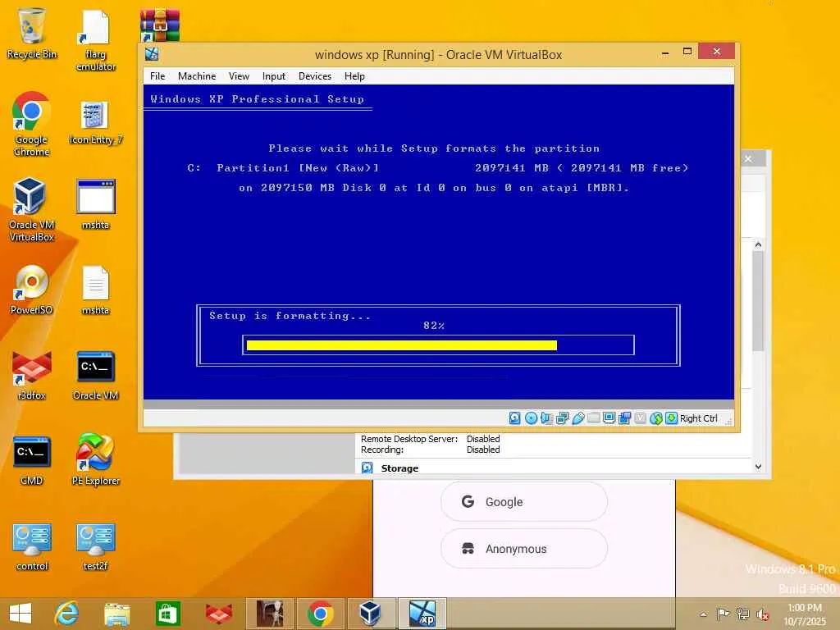Open File Explorer from the taskbar
Screen dimensions: 840x630
pos(116,614)
